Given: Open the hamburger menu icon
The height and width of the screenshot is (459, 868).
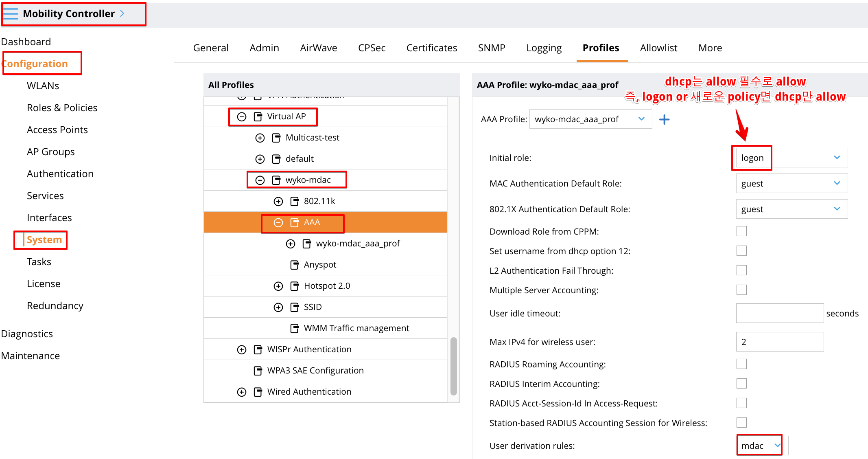Looking at the screenshot, I should pos(11,14).
